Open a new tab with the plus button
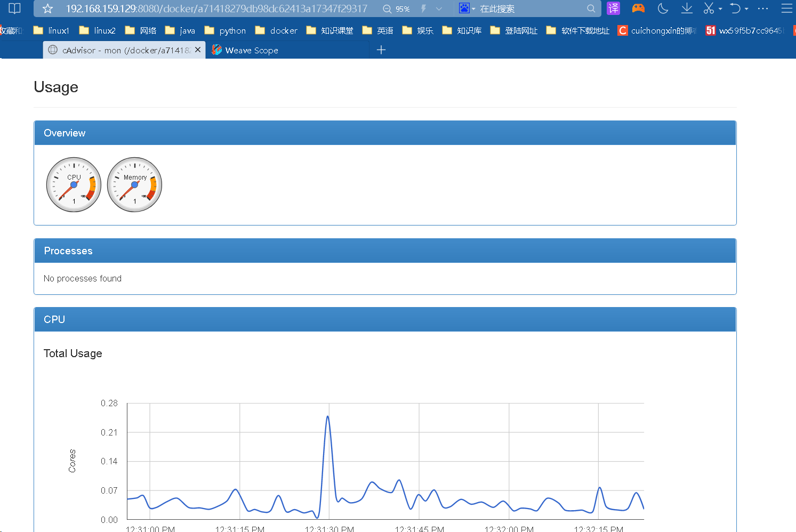 381,50
